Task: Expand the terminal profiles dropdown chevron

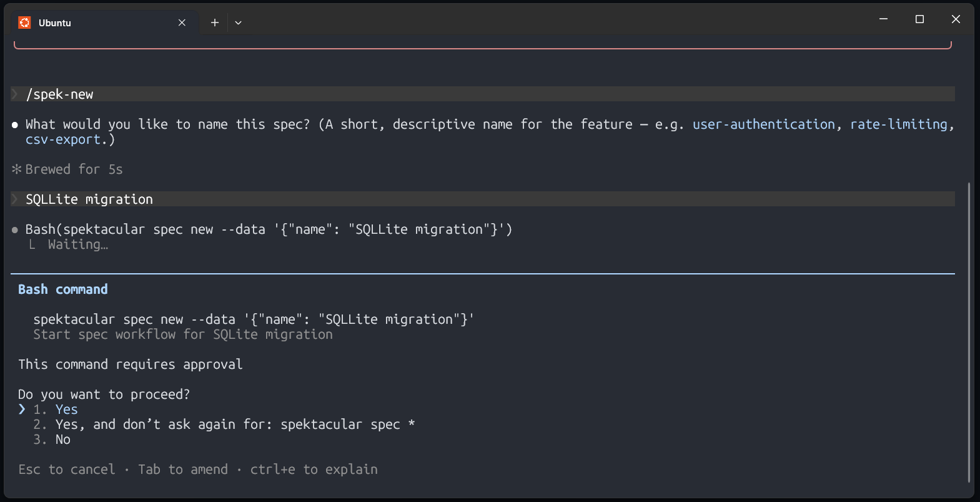Action: (238, 23)
